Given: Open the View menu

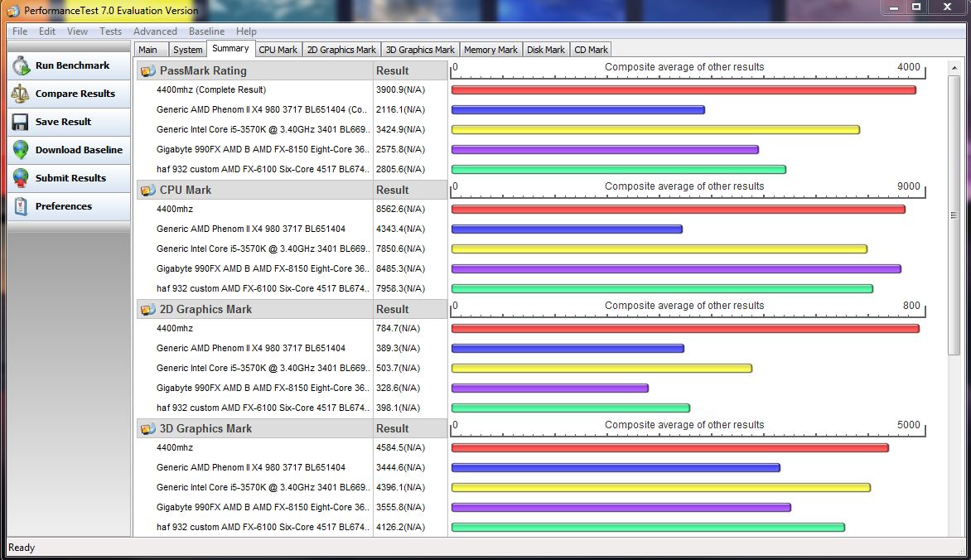Looking at the screenshot, I should pyautogui.click(x=77, y=31).
